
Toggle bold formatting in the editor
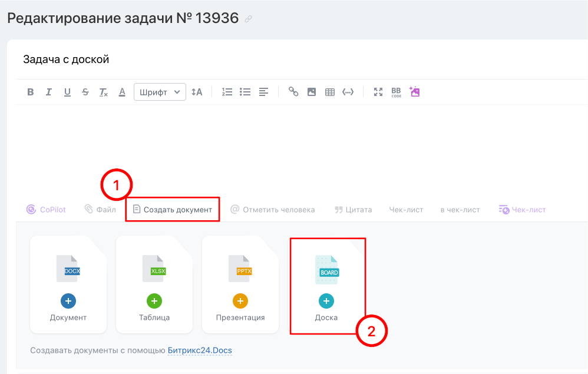pos(30,91)
